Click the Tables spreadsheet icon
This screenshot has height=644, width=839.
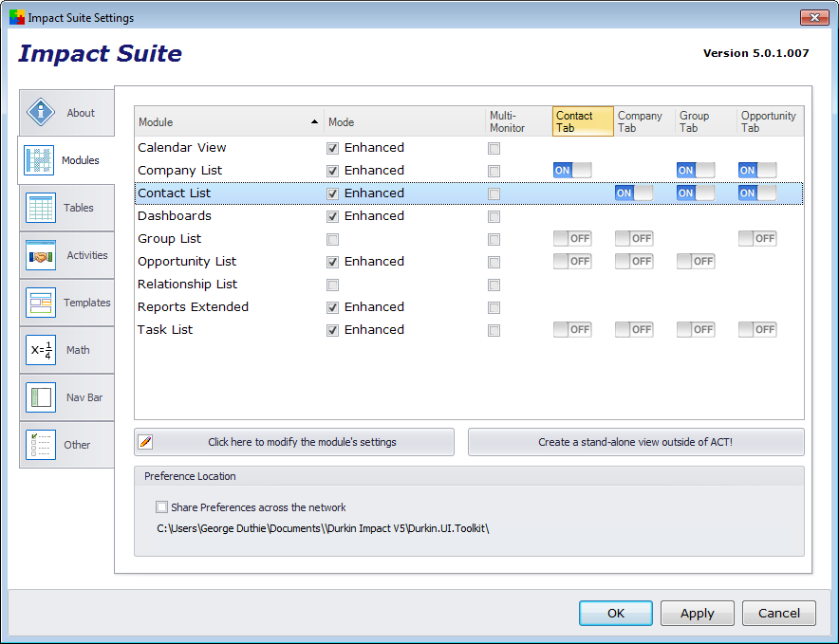coord(41,208)
